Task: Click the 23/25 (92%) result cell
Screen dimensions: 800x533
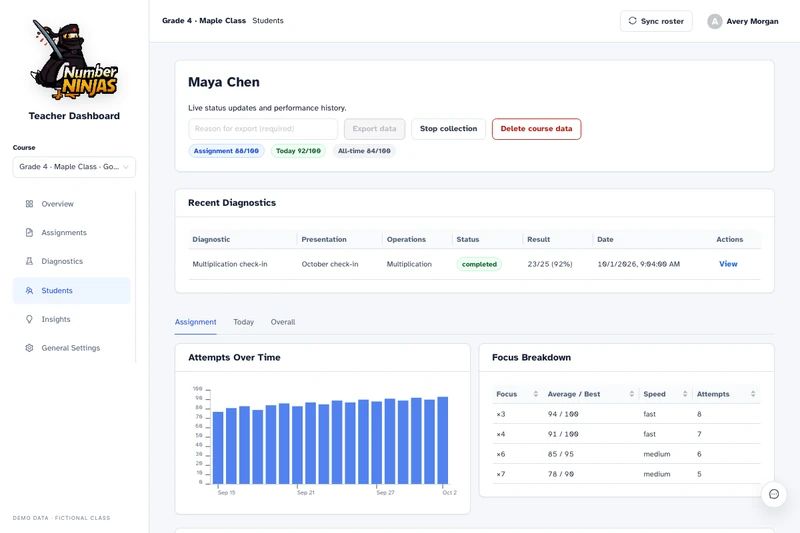Action: (x=550, y=264)
